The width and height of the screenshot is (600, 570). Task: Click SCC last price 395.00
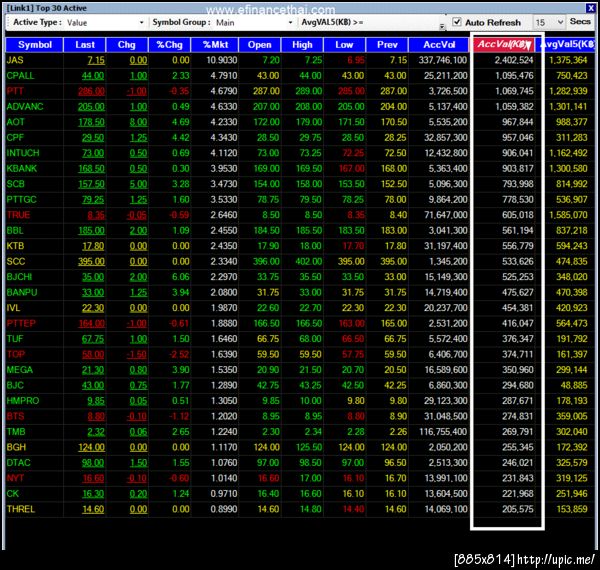point(91,262)
